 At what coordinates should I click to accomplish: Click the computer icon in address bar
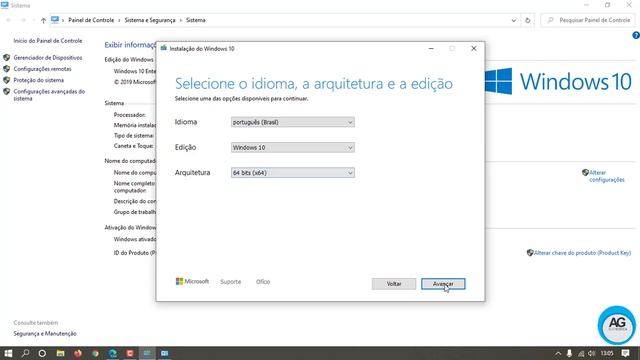[55, 20]
